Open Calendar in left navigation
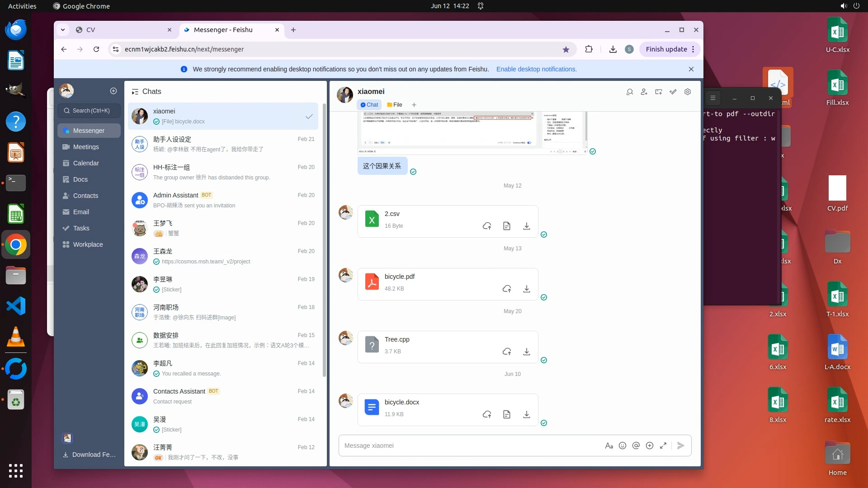The width and height of the screenshot is (868, 488). point(86,163)
